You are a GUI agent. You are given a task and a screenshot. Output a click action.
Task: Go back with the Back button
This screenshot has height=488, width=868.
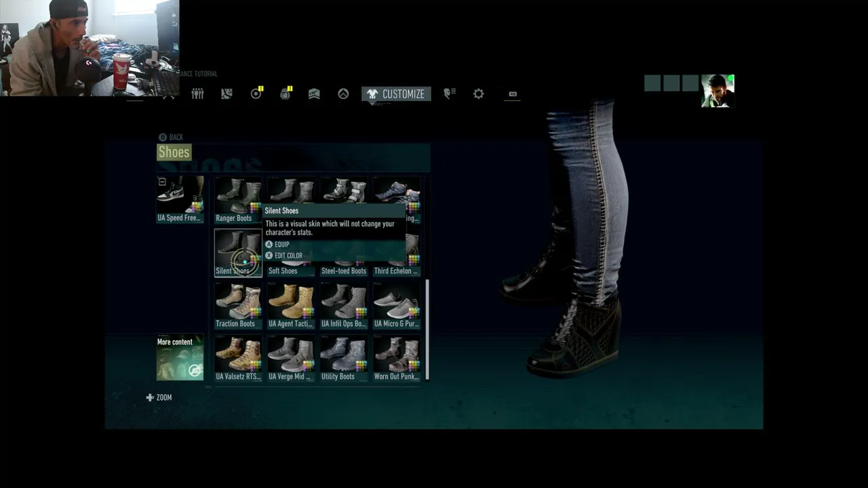coord(171,137)
